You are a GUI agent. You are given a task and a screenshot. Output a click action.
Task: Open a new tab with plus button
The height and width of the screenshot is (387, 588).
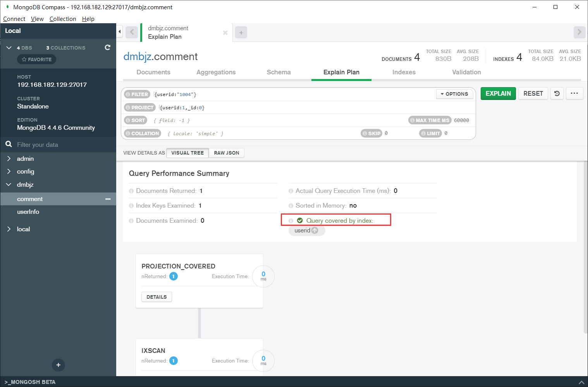[x=241, y=33]
